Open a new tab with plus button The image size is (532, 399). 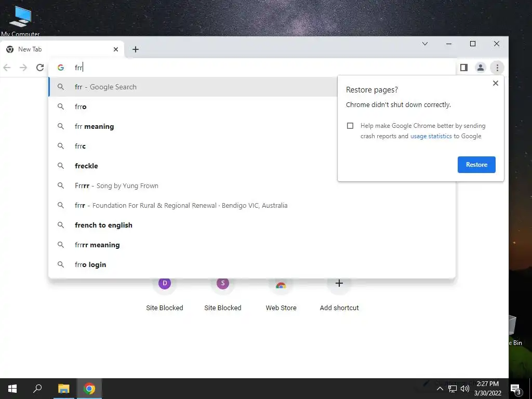(136, 49)
